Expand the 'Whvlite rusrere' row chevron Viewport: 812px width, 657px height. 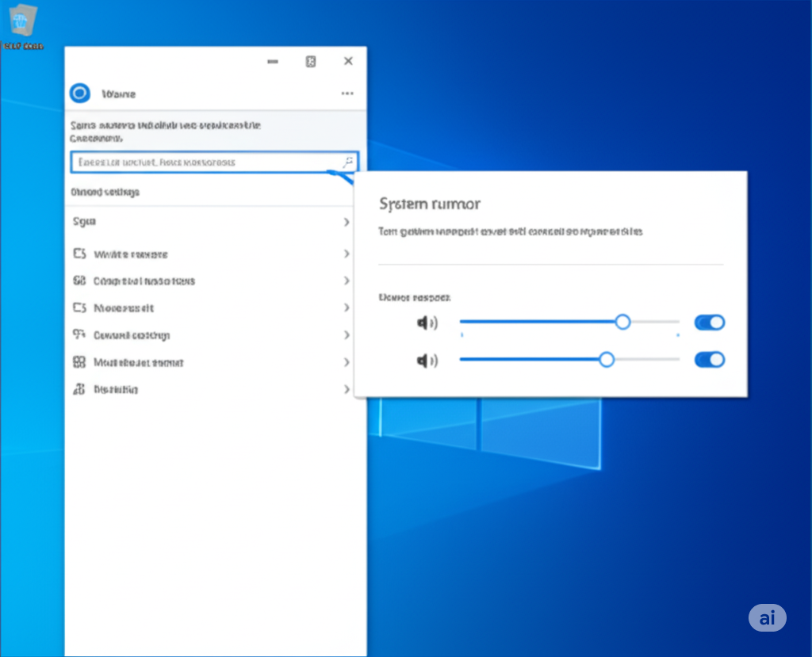[347, 254]
